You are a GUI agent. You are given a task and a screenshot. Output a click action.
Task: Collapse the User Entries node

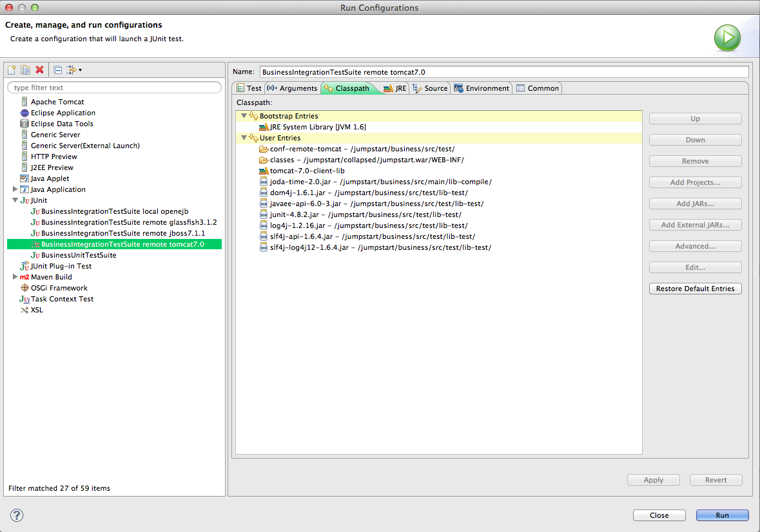(244, 138)
